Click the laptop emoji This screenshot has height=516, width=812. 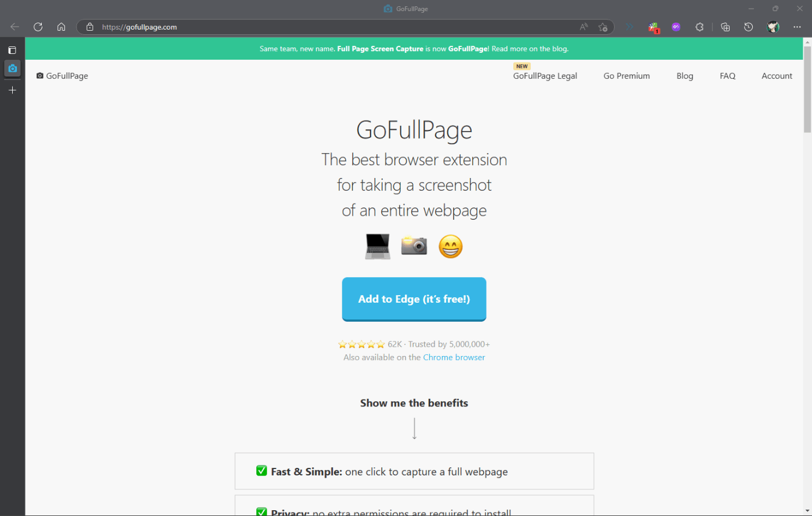[x=378, y=246]
